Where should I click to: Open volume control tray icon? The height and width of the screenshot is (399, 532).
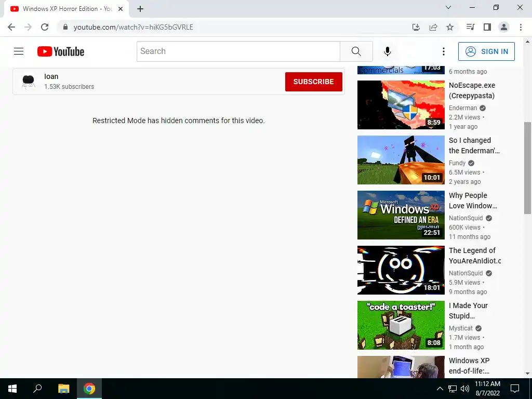[x=465, y=389]
